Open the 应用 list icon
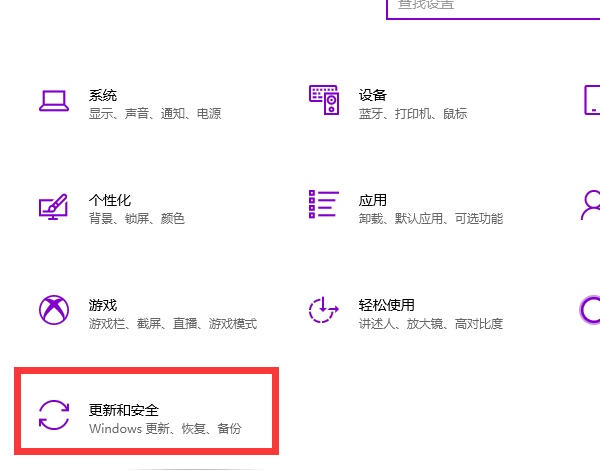The height and width of the screenshot is (475, 600). 324,204
